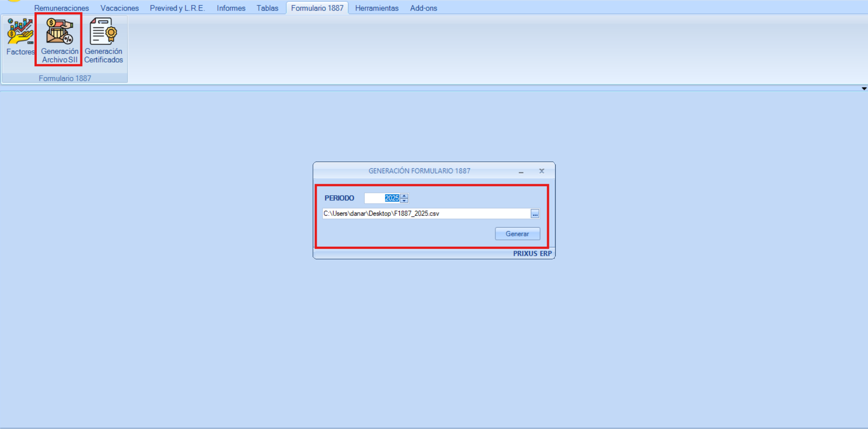
Task: Collapse the ribbon using the small arrow
Action: [x=864, y=88]
